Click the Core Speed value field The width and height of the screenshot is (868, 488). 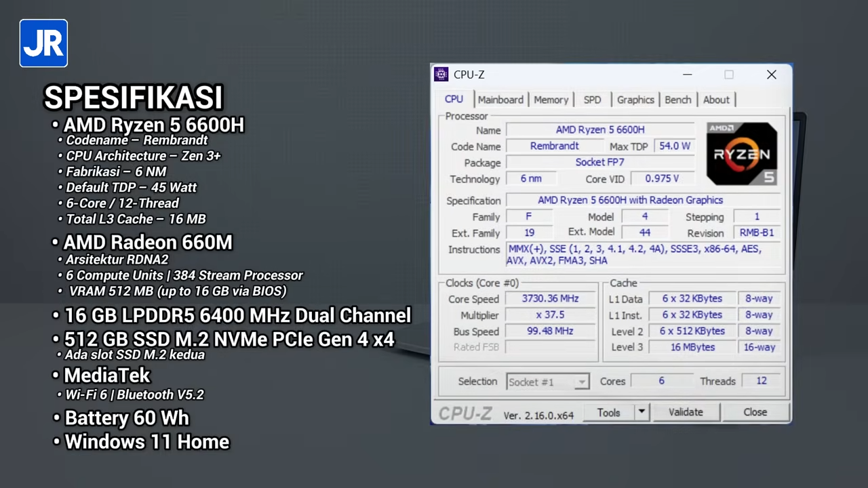[x=550, y=299]
